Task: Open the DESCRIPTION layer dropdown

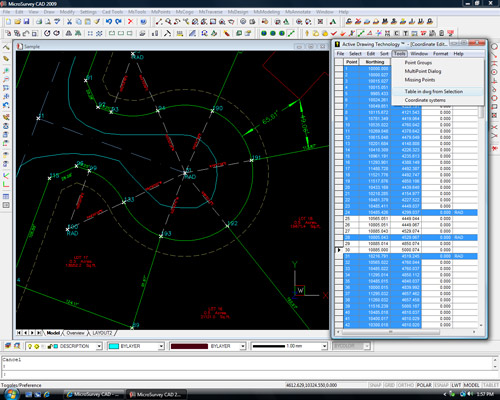Action: pyautogui.click(x=99, y=346)
